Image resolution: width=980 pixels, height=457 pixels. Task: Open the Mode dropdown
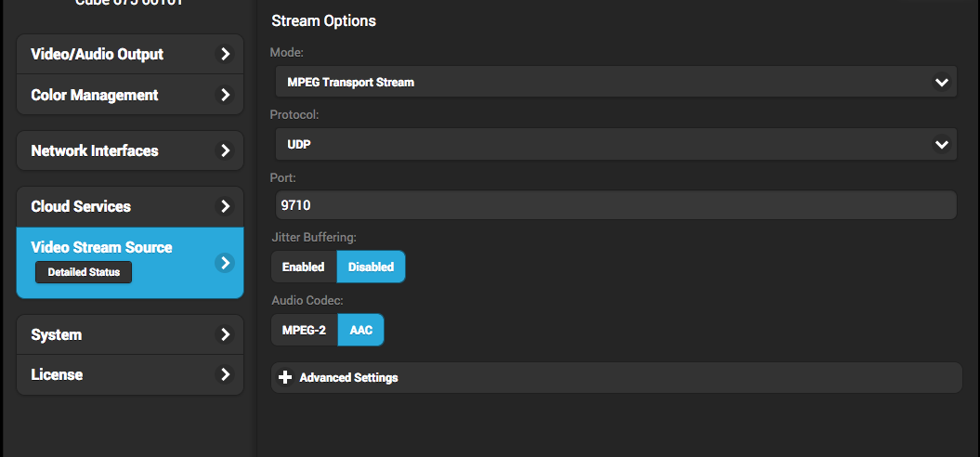[615, 82]
